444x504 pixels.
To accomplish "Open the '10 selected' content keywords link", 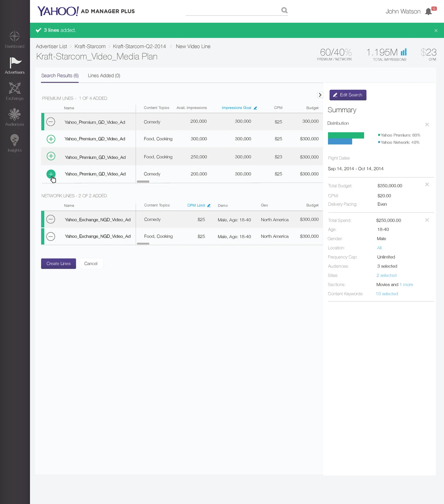I will 387,294.
